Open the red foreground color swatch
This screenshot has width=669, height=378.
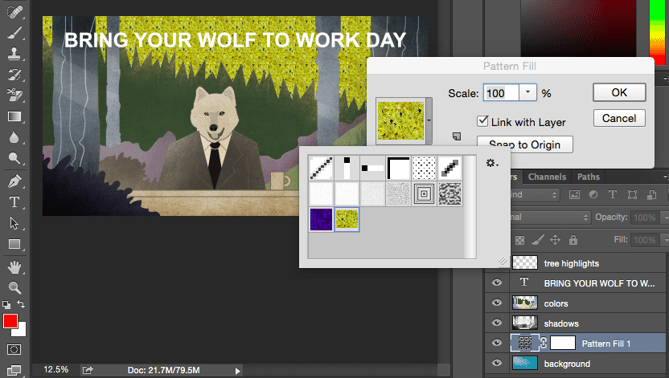click(10, 321)
